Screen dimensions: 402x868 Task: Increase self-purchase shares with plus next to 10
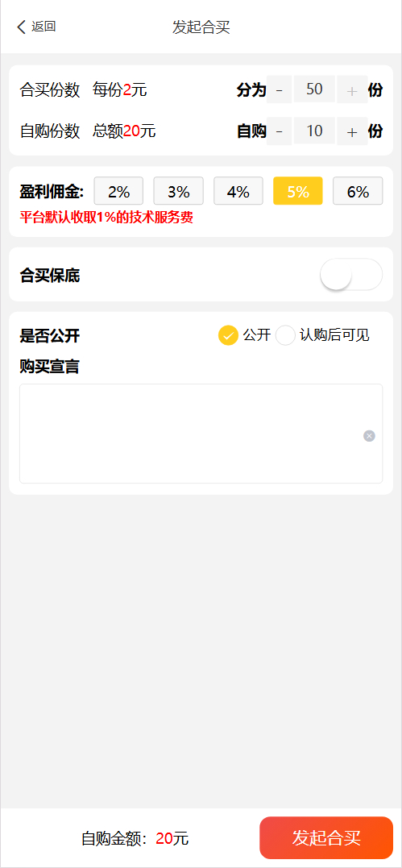[x=352, y=131]
